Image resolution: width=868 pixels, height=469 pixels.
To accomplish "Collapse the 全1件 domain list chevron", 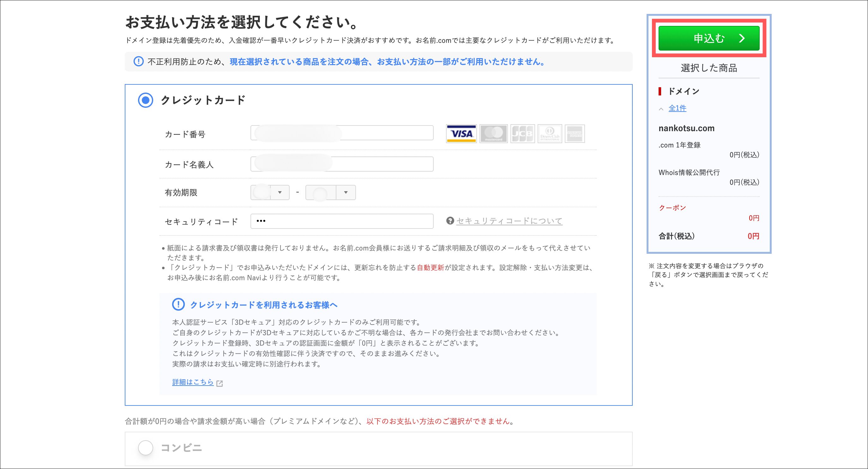I will click(x=661, y=109).
